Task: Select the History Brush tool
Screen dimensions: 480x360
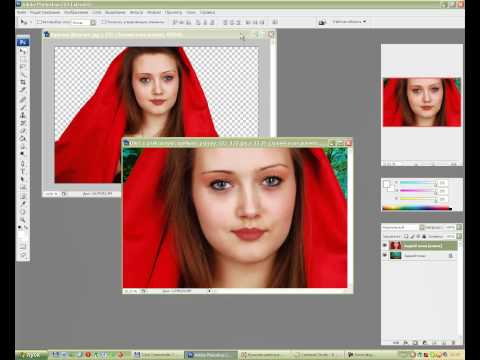Action: pos(23,123)
